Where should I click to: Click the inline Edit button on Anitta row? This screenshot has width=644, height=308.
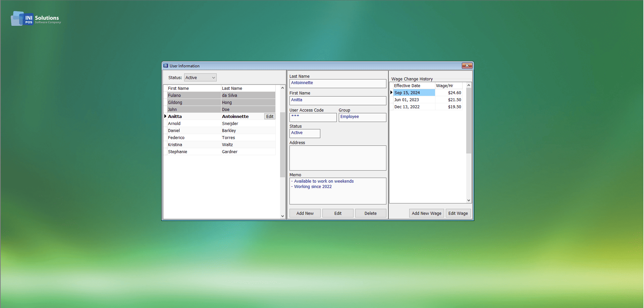270,117
